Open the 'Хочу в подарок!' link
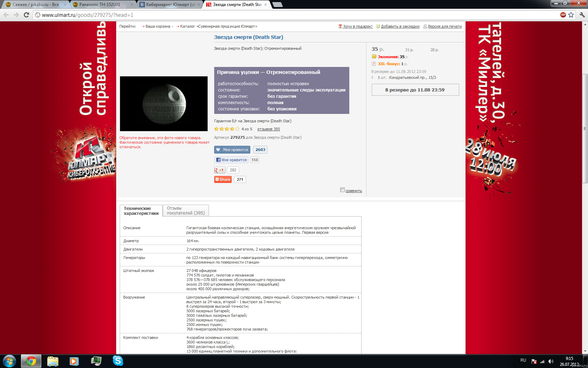588x368 pixels. (x=357, y=26)
